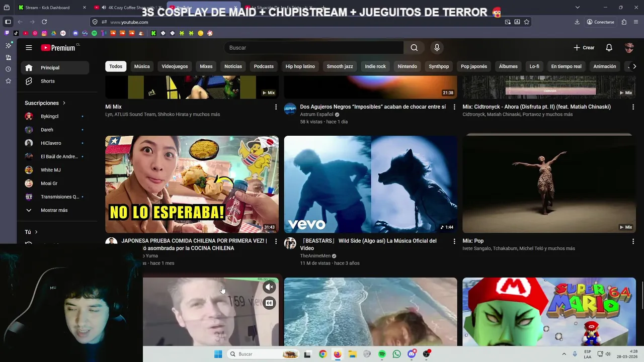Open options for the Mi Mix card

coord(276,107)
